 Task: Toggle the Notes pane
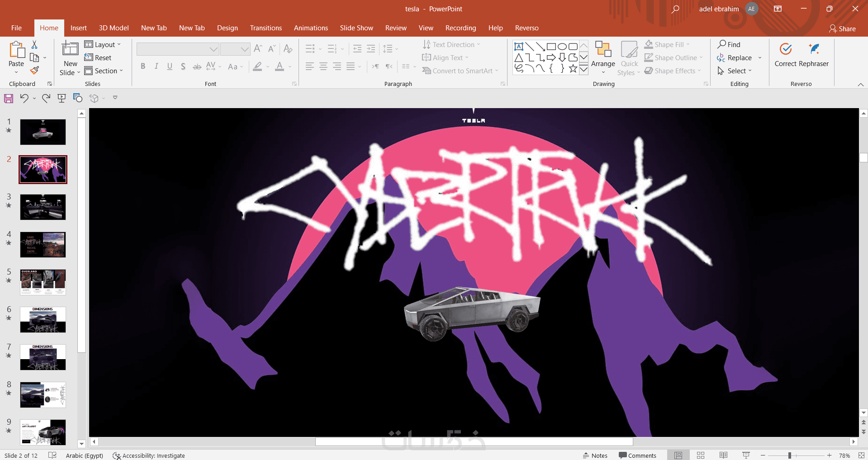pos(595,455)
